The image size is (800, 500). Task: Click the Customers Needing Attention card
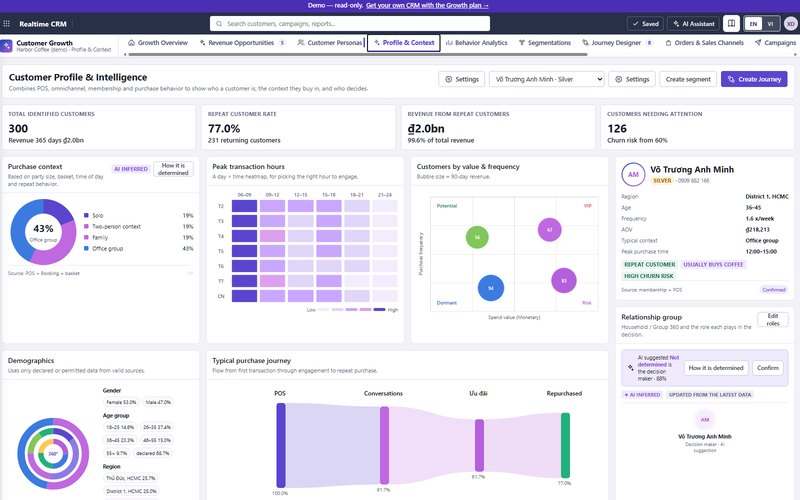(697, 127)
